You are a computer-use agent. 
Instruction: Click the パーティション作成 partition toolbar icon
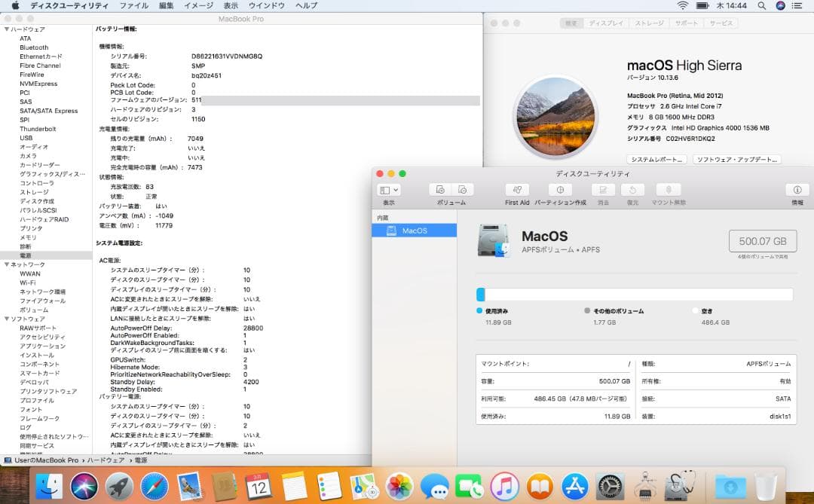560,190
